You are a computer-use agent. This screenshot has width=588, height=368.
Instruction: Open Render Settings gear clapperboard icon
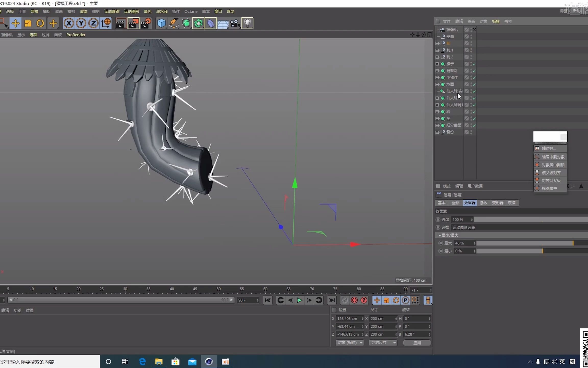coord(146,23)
